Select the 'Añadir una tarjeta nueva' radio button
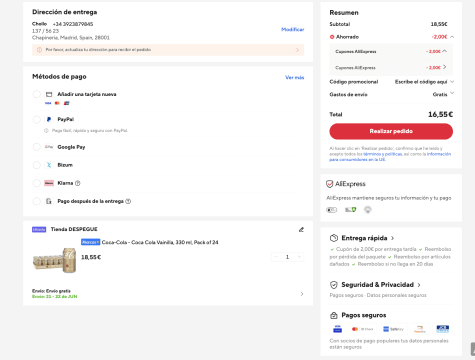The height and width of the screenshot is (360, 475). pos(37,94)
